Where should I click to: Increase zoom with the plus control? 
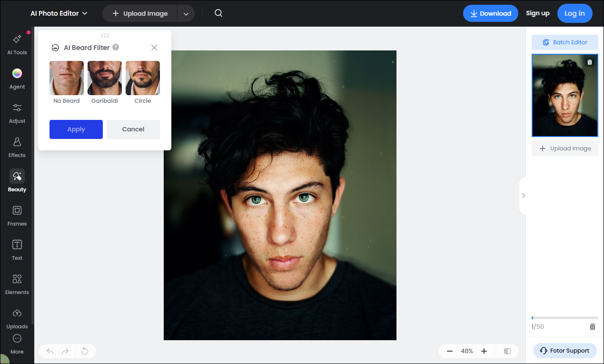coord(484,351)
